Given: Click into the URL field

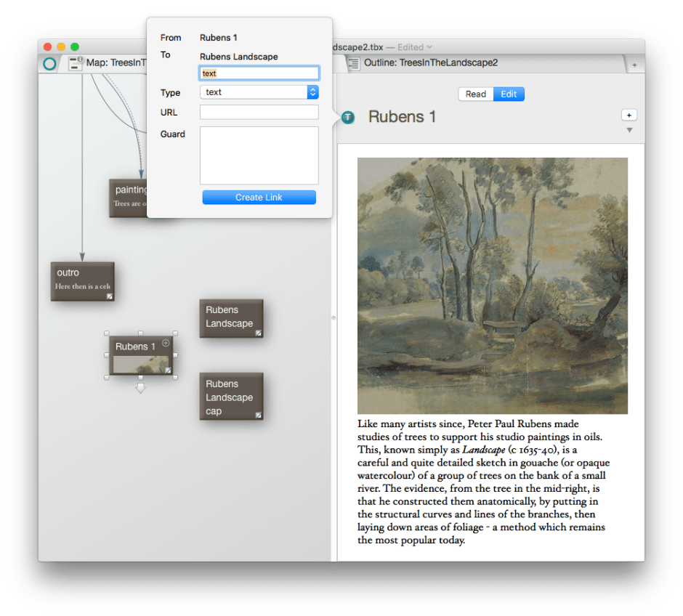Looking at the screenshot, I should [x=259, y=113].
